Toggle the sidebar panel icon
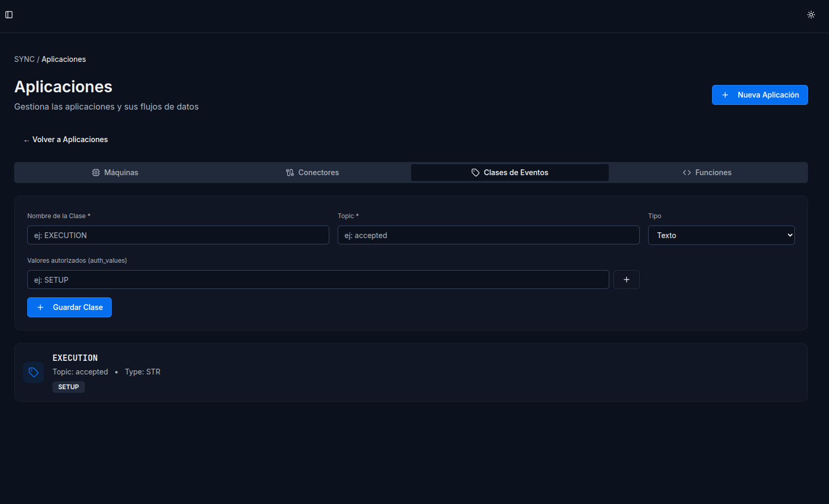Screen dimensions: 829x504 point(9,15)
